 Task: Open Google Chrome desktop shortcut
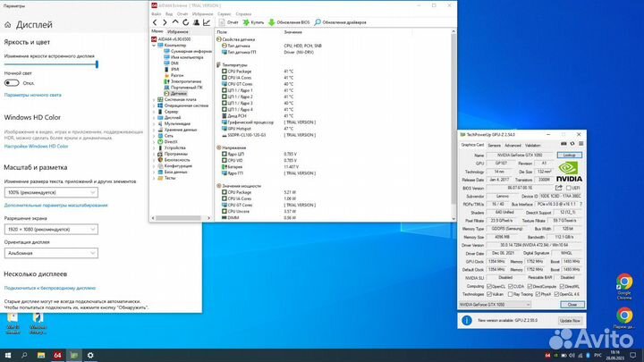tap(624, 286)
